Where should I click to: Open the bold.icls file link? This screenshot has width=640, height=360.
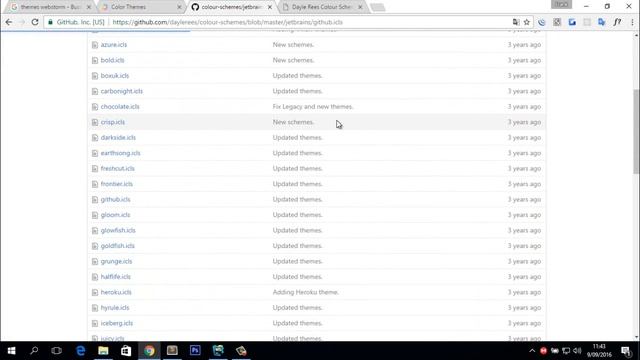coord(112,60)
